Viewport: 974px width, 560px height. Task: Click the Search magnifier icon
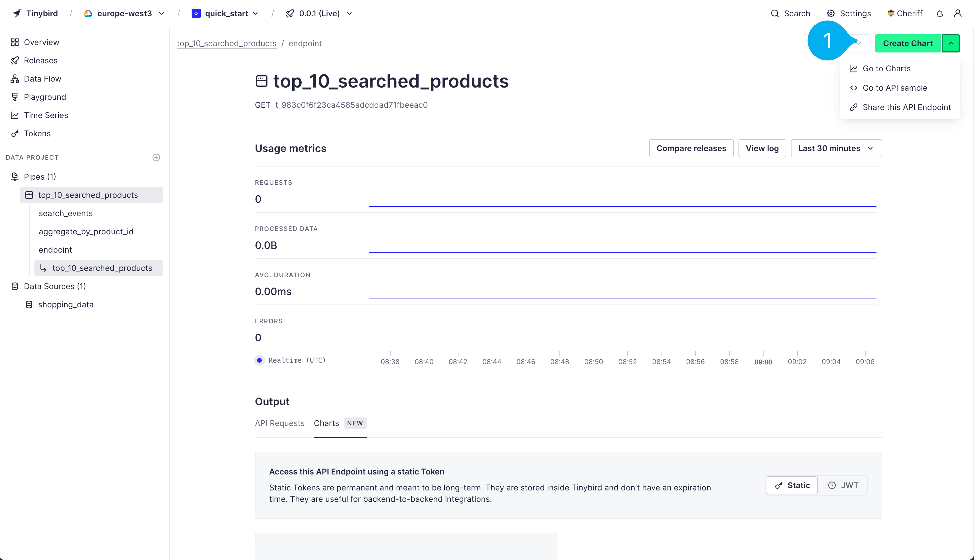click(775, 13)
